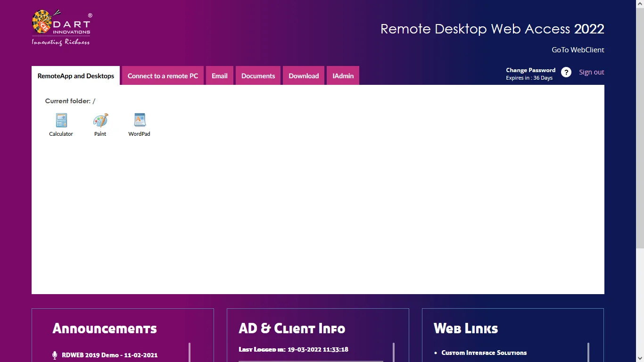The image size is (644, 362).
Task: Sign out of the session
Action: coord(592,72)
